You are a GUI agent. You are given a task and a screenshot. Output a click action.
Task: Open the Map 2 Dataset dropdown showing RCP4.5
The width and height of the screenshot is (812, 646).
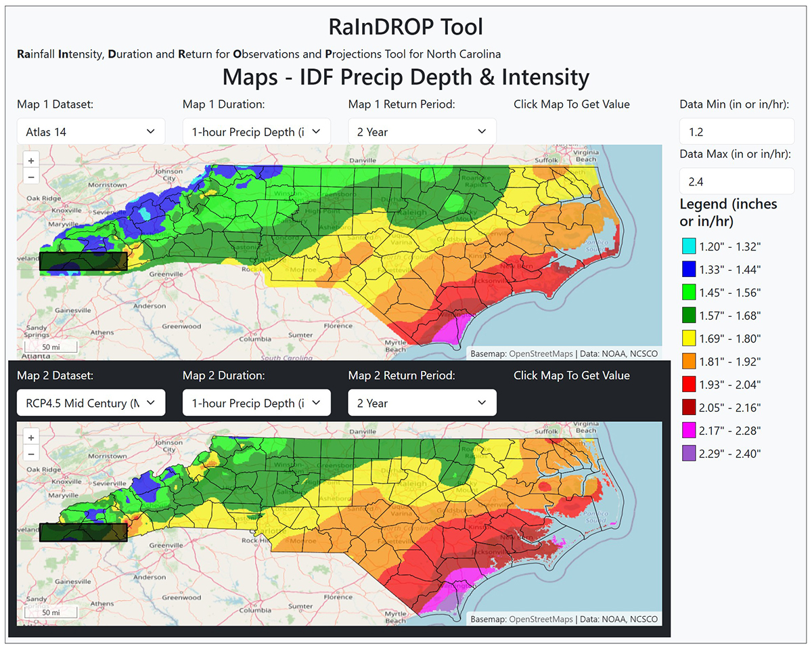click(x=91, y=402)
